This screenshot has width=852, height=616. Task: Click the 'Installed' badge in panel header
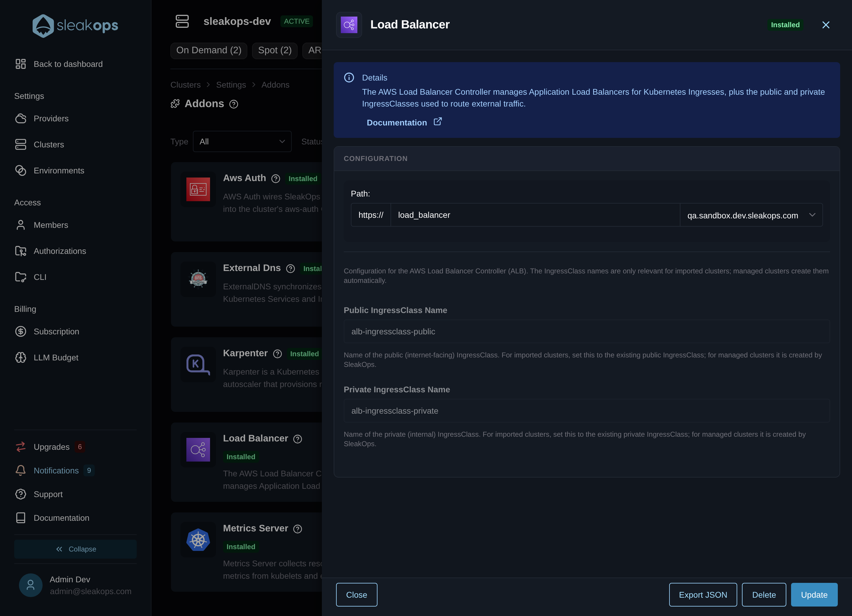click(x=785, y=25)
